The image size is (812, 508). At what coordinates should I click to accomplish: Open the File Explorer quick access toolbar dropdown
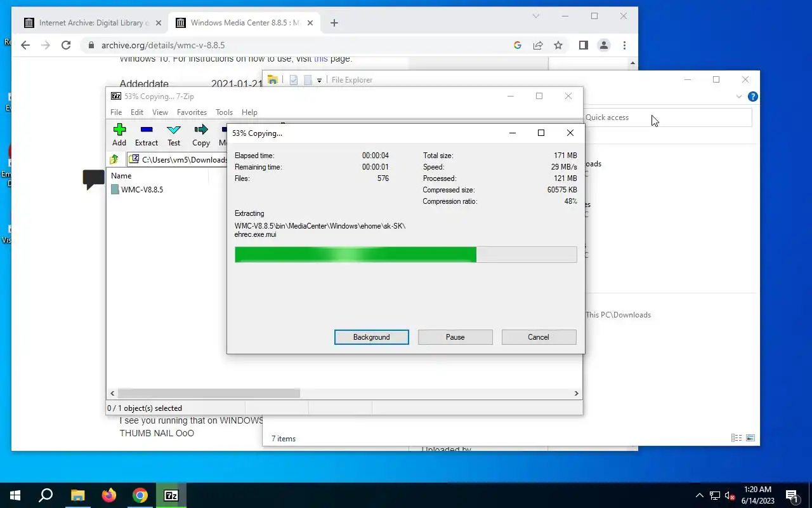click(x=319, y=80)
